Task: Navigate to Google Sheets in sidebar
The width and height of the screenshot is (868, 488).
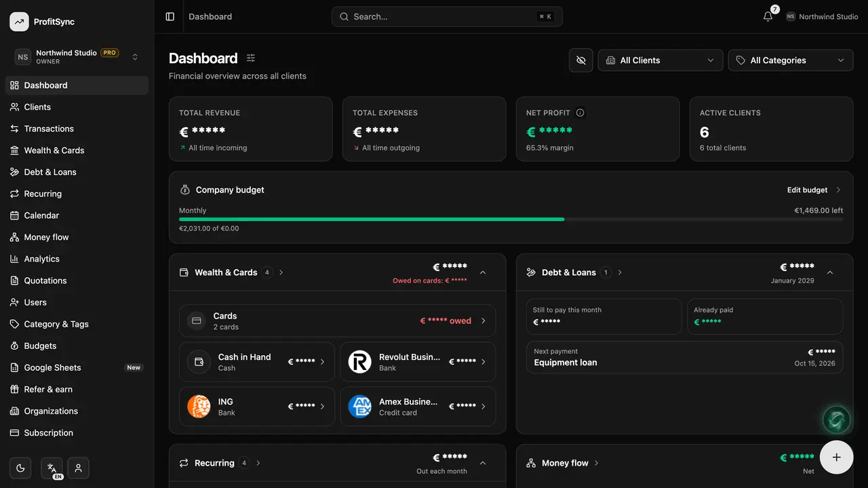Action: (77, 367)
